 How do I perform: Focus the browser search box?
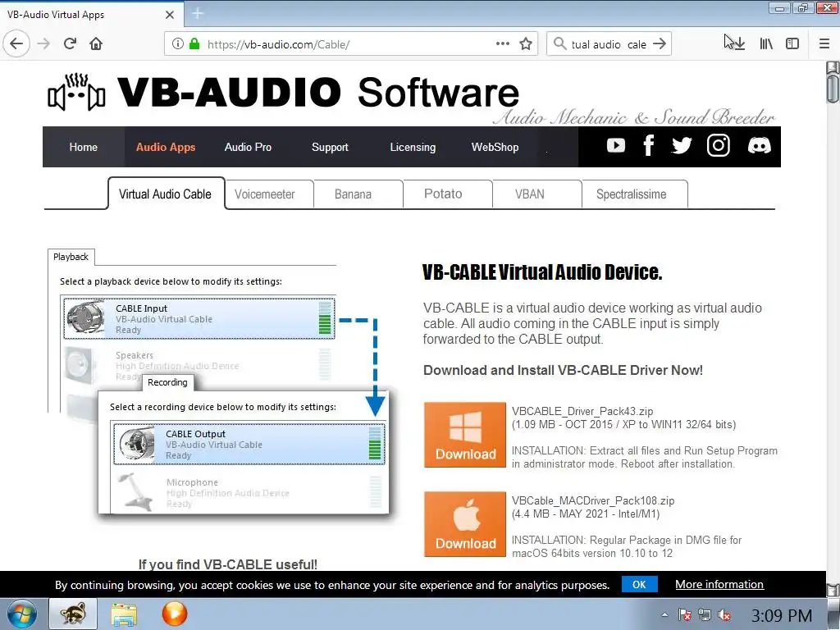pos(609,44)
